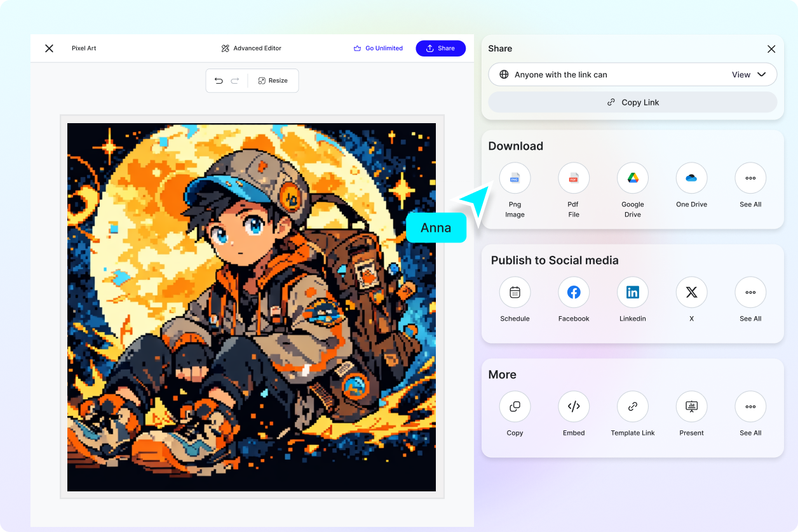Screen dimensions: 798x532
Task: See All download destinations
Action: [750, 178]
